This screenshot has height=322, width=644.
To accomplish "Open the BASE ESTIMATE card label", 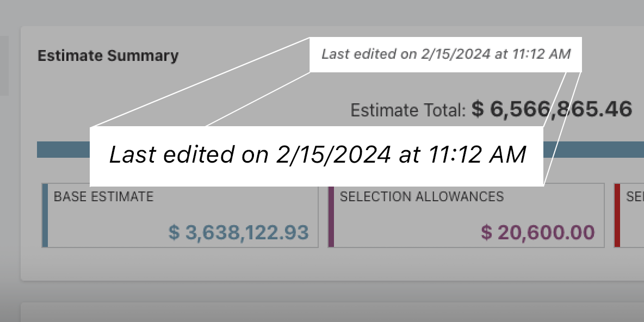I will [x=103, y=196].
